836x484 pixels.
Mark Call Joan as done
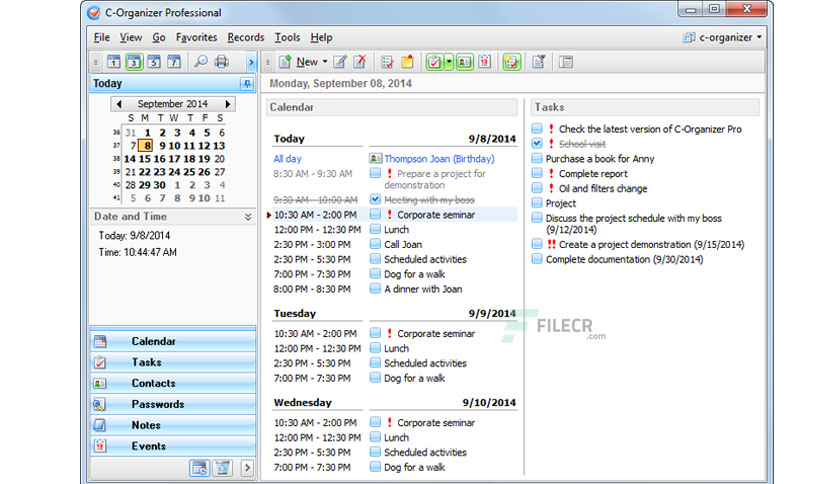(375, 244)
